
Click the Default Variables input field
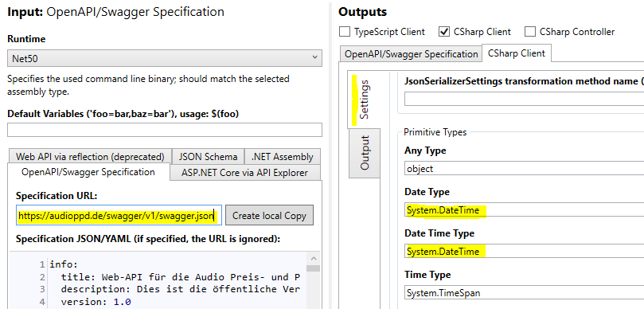click(x=165, y=130)
